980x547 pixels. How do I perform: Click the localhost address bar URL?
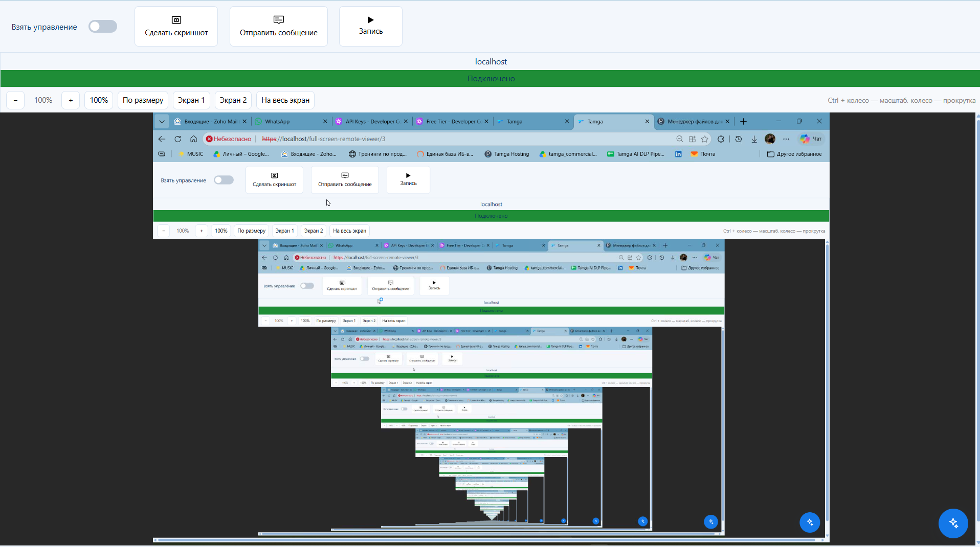tap(323, 139)
